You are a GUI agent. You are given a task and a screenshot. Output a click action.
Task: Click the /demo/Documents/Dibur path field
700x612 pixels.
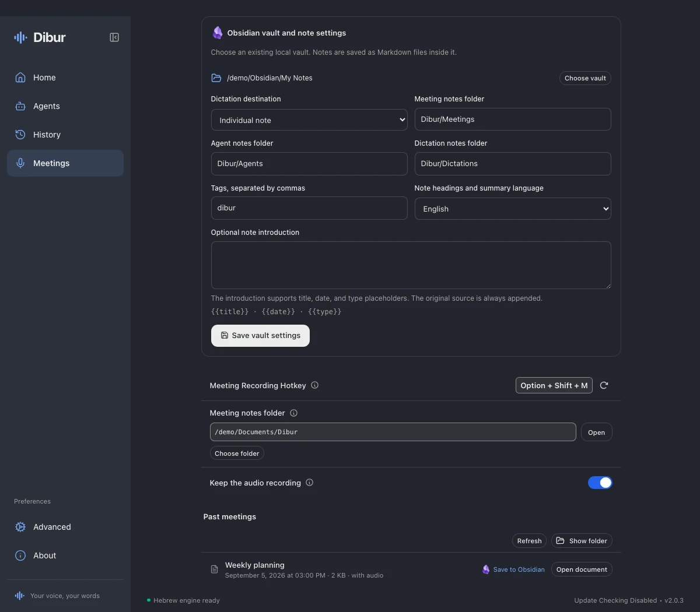click(393, 432)
